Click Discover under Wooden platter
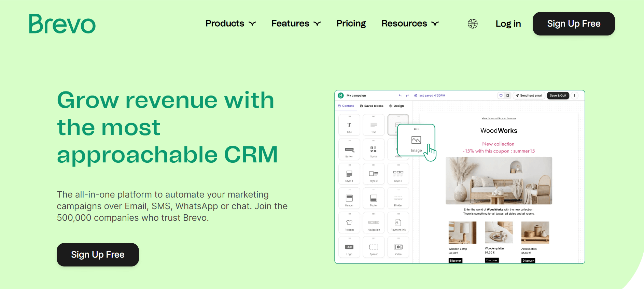644x289 pixels. pos(492,260)
